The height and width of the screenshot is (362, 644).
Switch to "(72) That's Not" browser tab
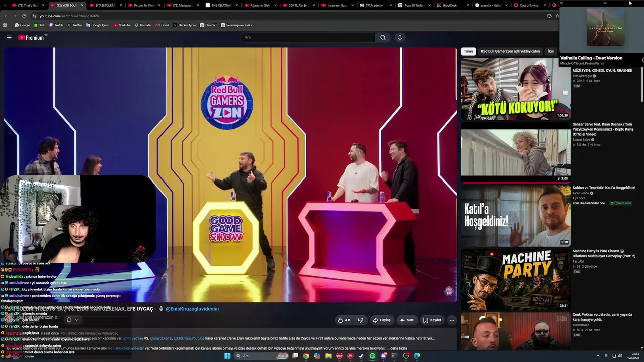pos(28,5)
